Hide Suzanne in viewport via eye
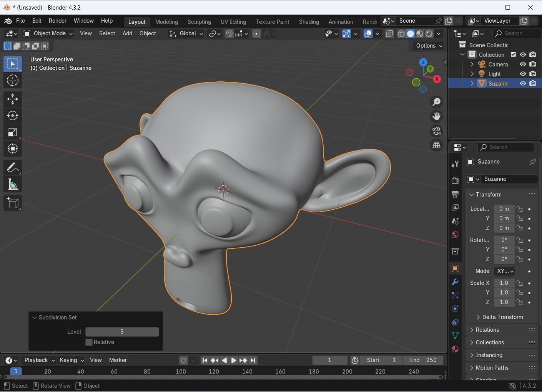Screen dimensions: 542x392 [x=523, y=83]
